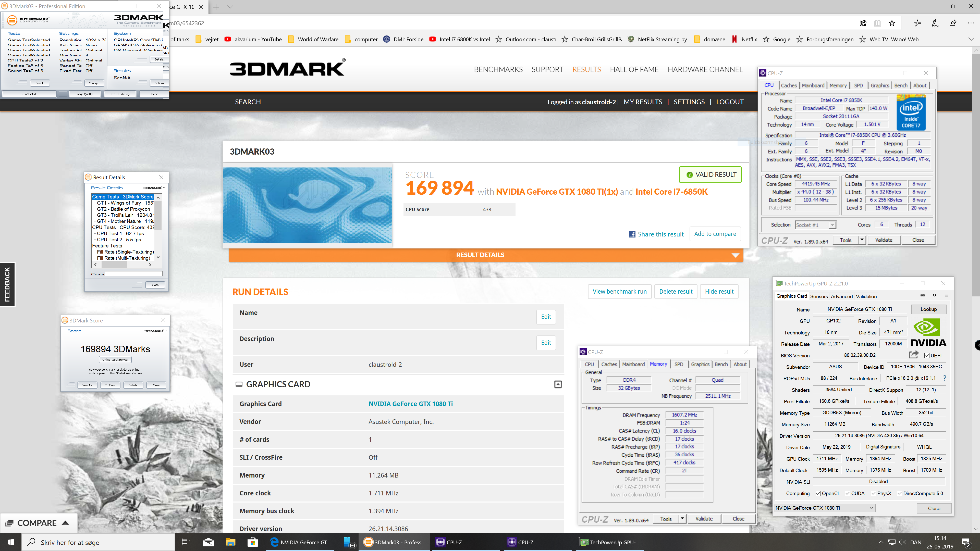Click View benchmark run button
The image size is (980, 551).
(x=620, y=291)
